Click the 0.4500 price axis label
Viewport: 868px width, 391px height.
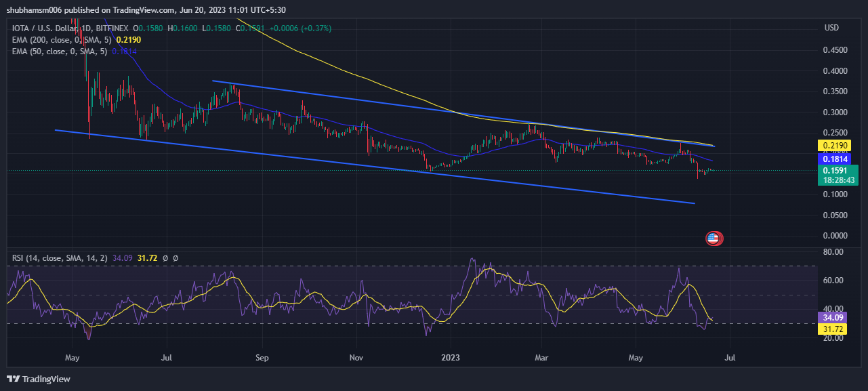(835, 50)
